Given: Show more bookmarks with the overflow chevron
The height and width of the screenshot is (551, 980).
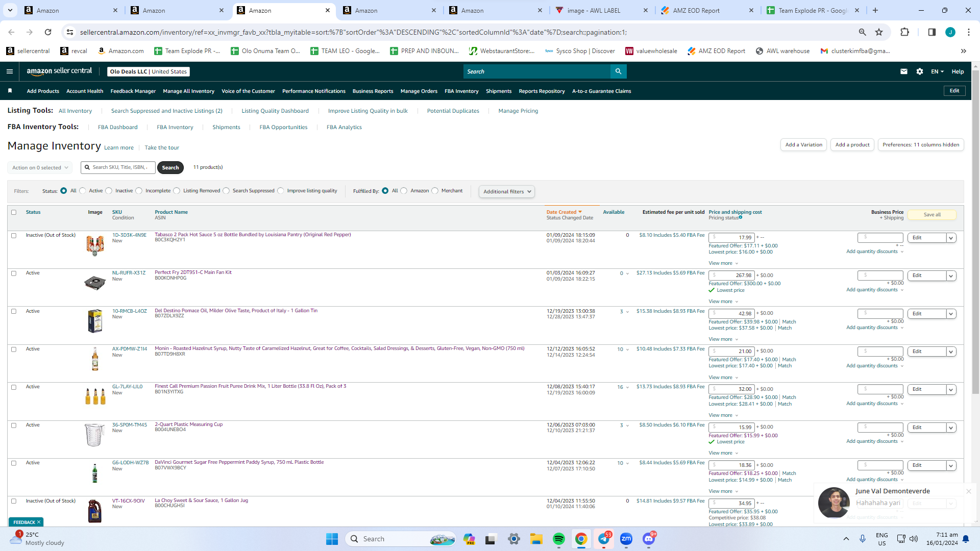Looking at the screenshot, I should tap(963, 51).
